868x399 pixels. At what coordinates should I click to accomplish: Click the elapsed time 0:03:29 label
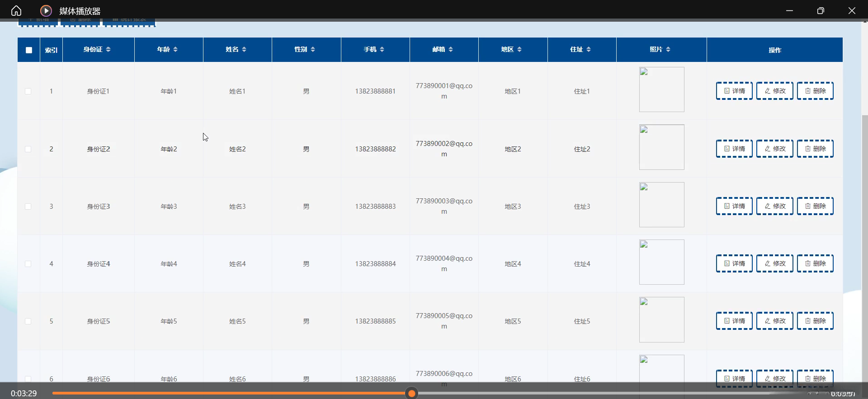pos(24,394)
